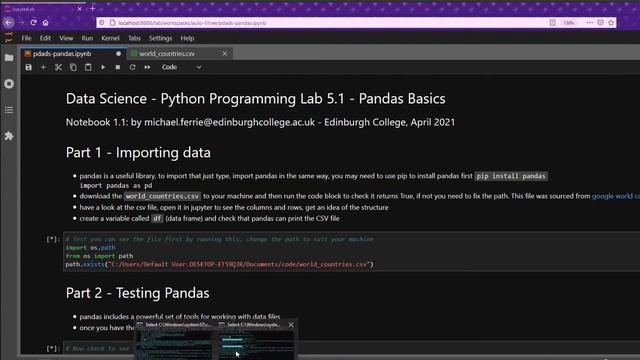
Task: Click the Part 2 - Testing Pandas heading
Action: point(138,293)
